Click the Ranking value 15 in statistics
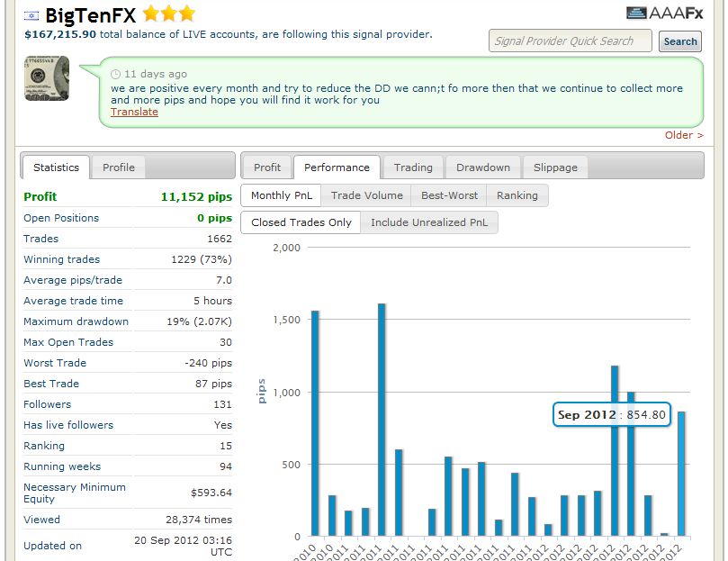Screen dimensions: 728x561 pyautogui.click(x=226, y=446)
